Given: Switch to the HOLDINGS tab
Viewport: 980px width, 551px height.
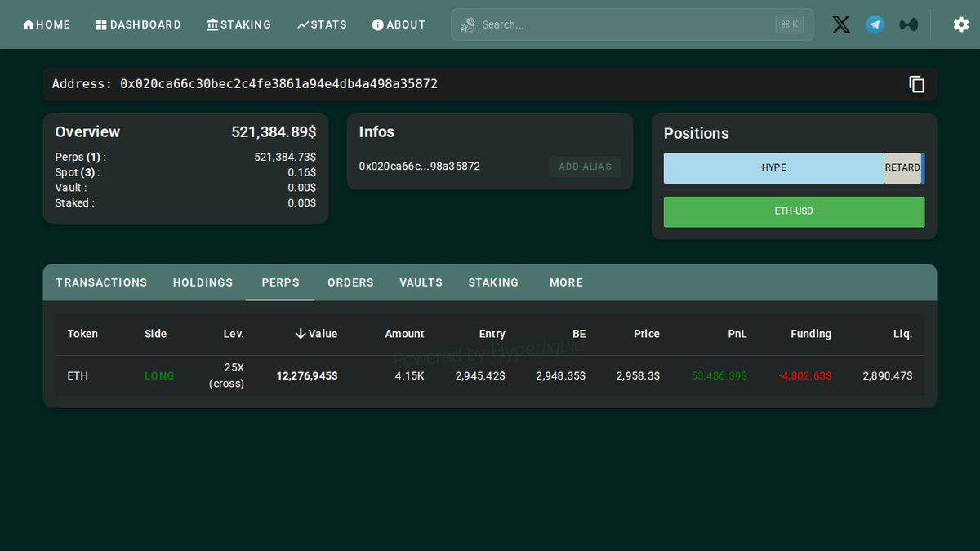Looking at the screenshot, I should (203, 282).
